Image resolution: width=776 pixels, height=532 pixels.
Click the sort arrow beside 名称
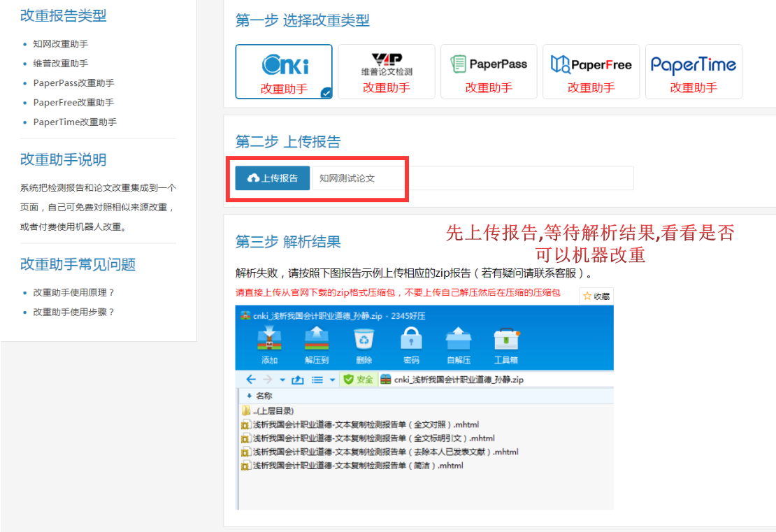point(249,396)
